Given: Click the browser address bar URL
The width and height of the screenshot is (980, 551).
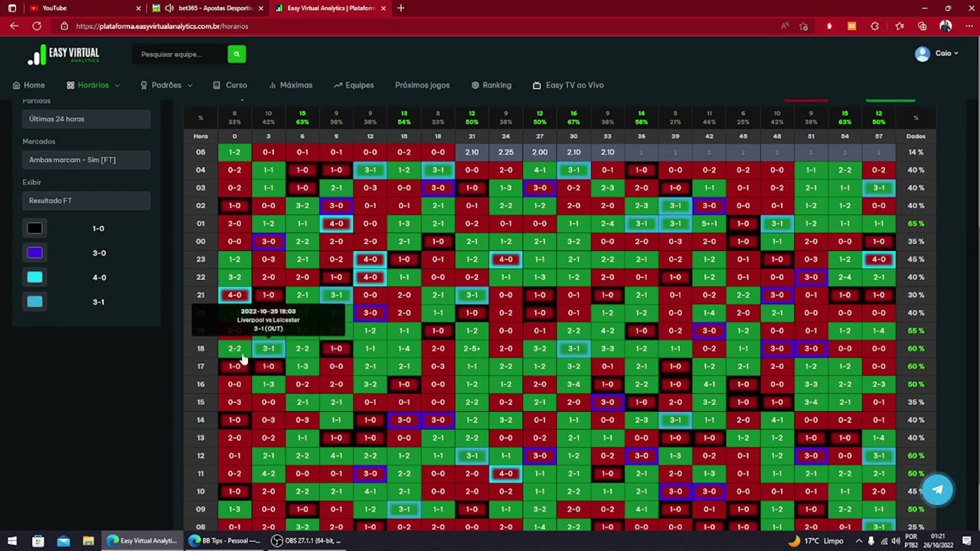Looking at the screenshot, I should point(162,26).
